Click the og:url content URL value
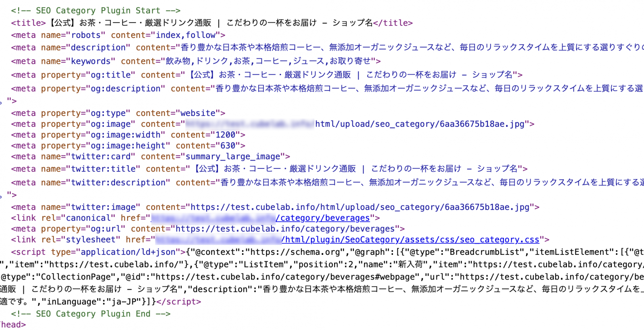 tap(285, 229)
